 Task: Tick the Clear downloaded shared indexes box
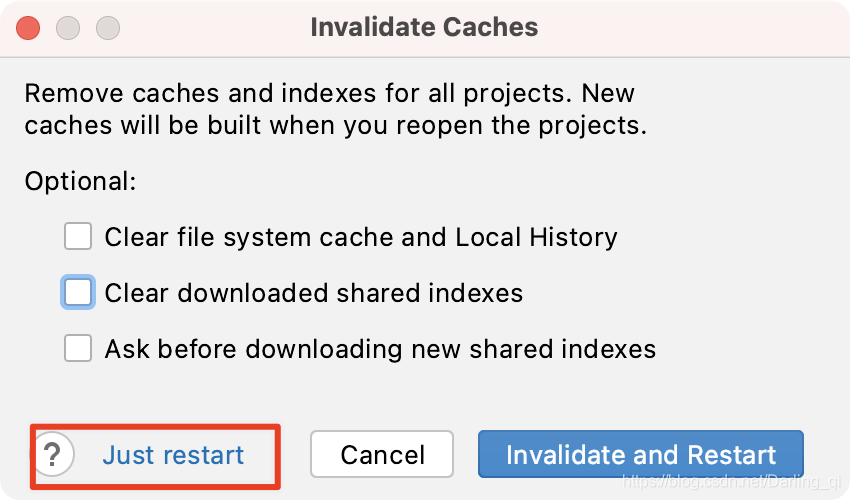[78, 293]
